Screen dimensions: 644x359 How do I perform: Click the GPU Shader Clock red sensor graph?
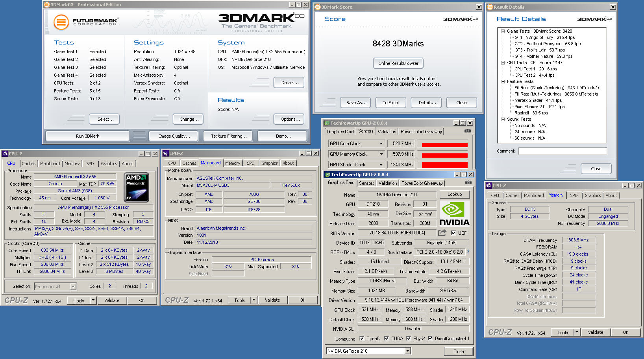[x=444, y=165]
